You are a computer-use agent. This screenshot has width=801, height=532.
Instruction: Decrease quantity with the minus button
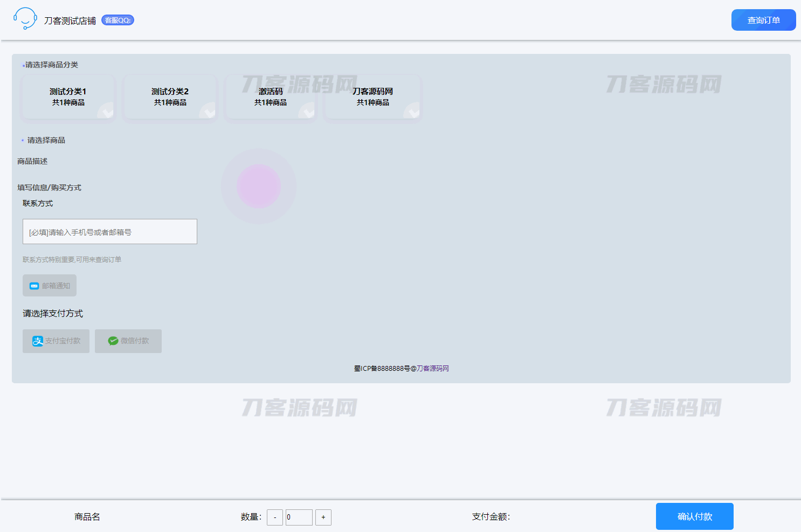tap(275, 517)
